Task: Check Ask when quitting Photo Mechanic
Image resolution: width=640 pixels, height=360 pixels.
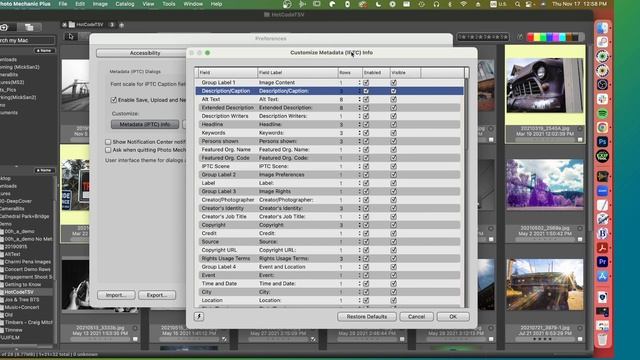Action: (108, 150)
